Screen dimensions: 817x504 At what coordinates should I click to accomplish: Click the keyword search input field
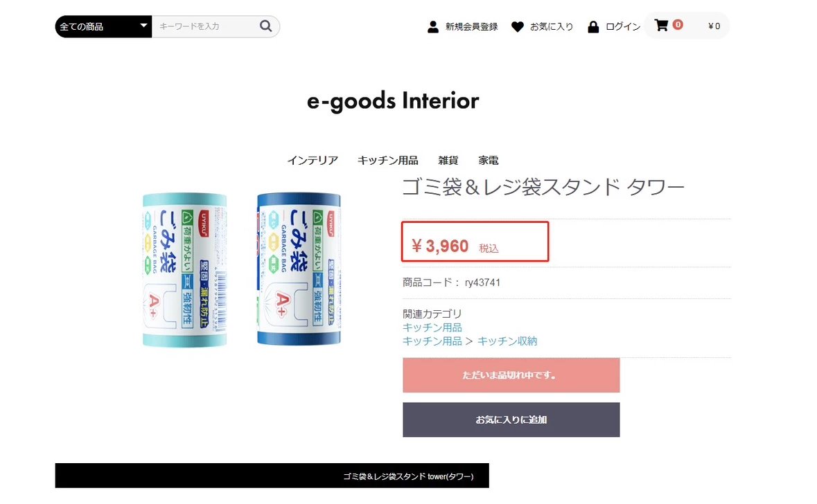[203, 26]
